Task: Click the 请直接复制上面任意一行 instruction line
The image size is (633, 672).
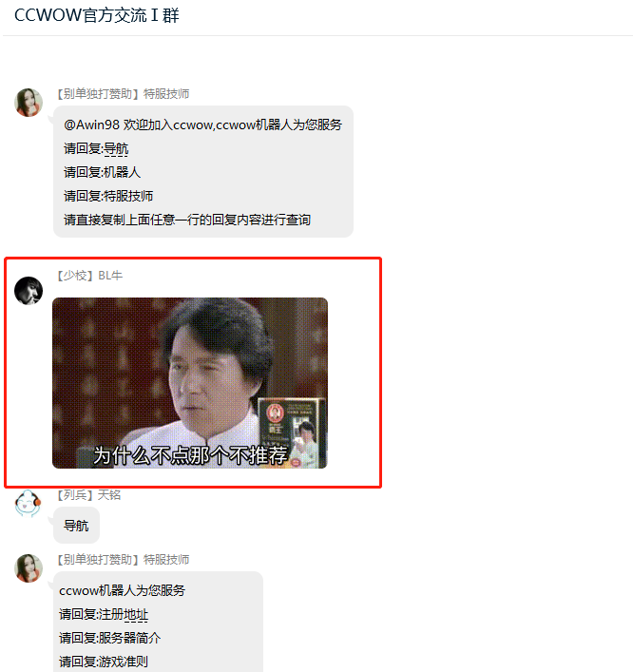Action: 187,220
